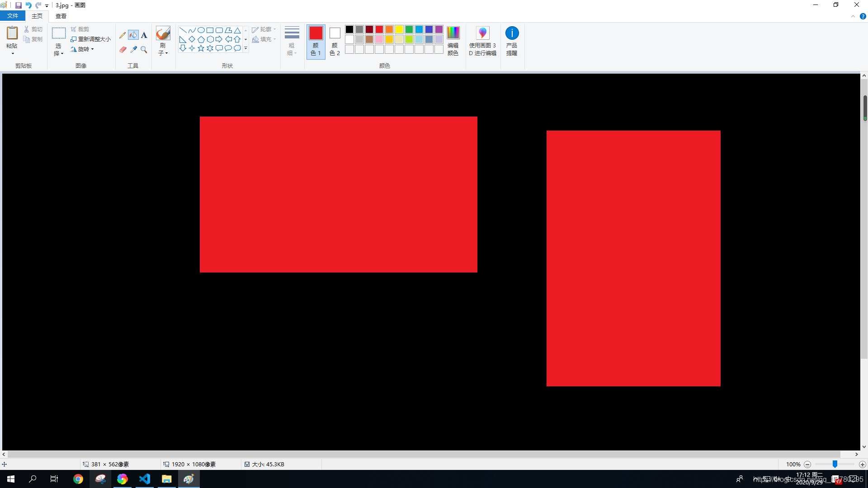This screenshot has width=868, height=488.
Task: Click the rectangular Selection tool icon
Action: pyautogui.click(x=59, y=33)
